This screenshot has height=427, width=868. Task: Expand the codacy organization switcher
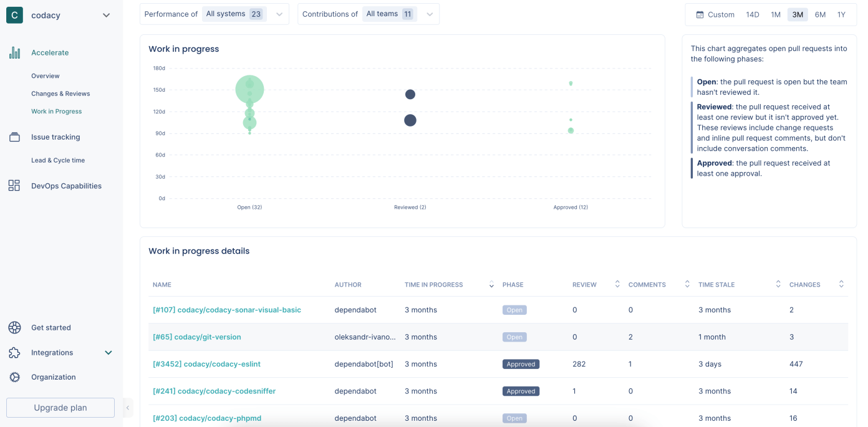coord(106,16)
